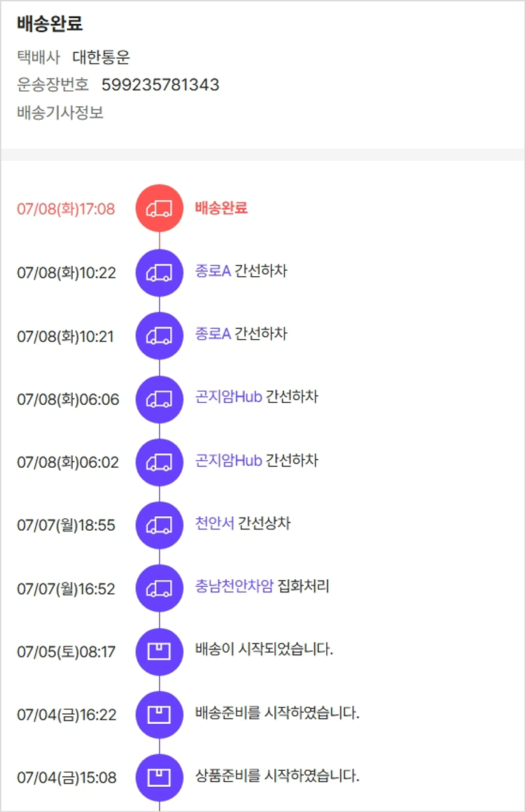Click truck icon for 07/07 18:55 event

point(159,525)
